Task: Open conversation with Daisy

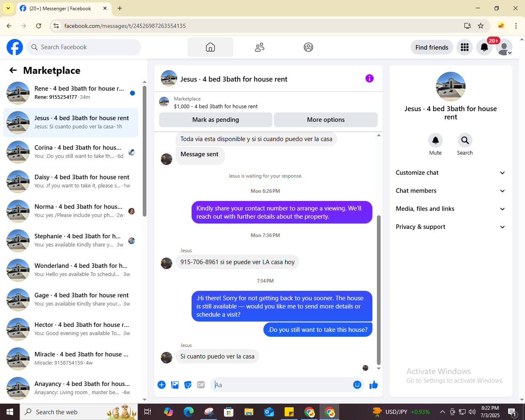Action: (71, 182)
